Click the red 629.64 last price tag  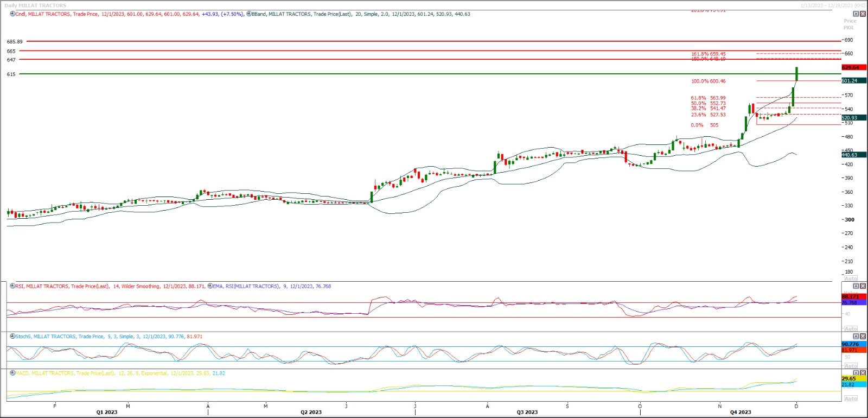[x=851, y=67]
